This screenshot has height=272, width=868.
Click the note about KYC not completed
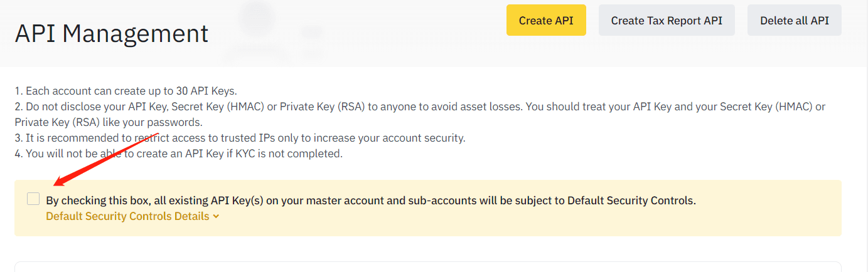179,154
